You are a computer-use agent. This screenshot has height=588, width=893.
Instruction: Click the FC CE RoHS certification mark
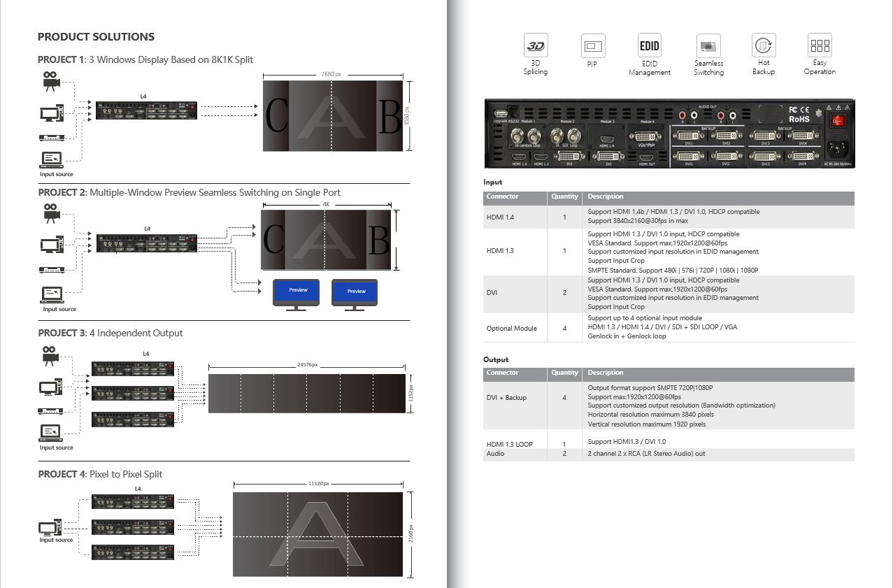[x=799, y=115]
